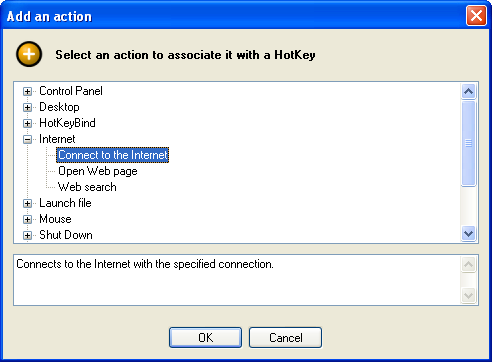The width and height of the screenshot is (492, 362).
Task: Choose the Web search action
Action: click(x=87, y=187)
